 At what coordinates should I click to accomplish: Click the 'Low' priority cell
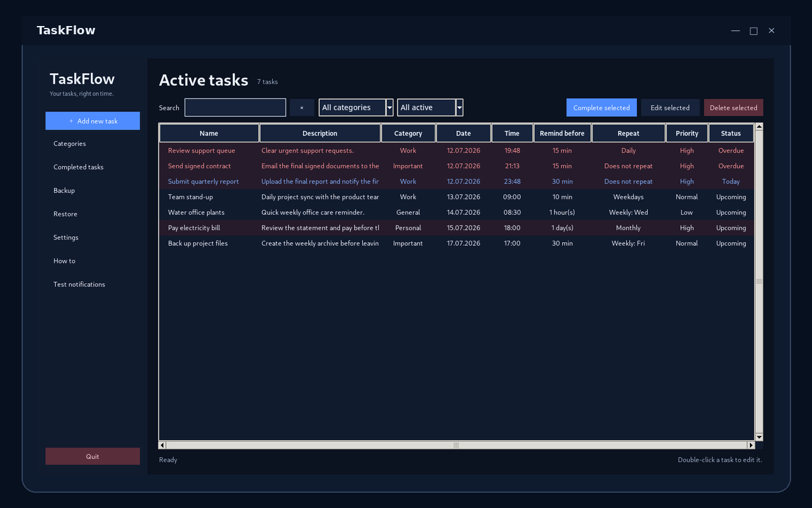[687, 212]
